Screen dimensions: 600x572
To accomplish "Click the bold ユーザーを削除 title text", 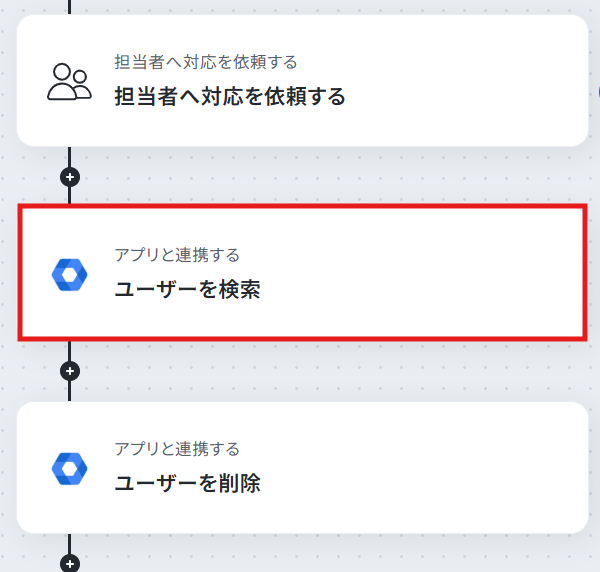I will pos(187,484).
